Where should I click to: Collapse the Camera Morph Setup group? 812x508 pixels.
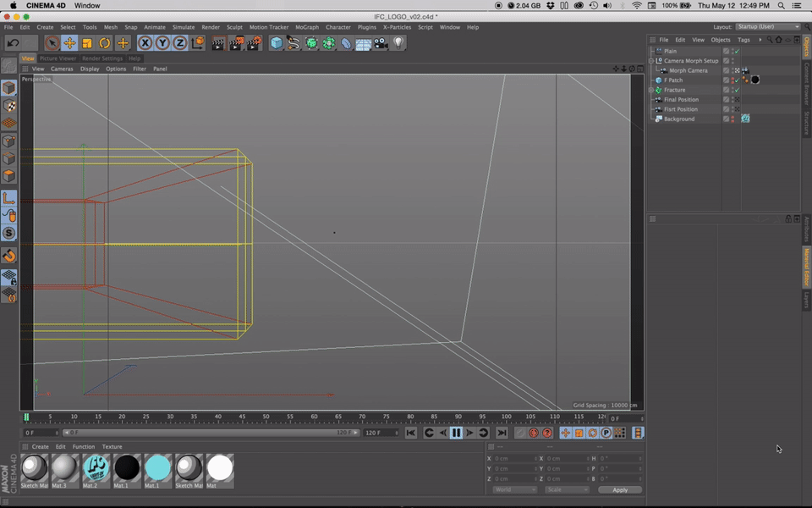click(x=651, y=61)
